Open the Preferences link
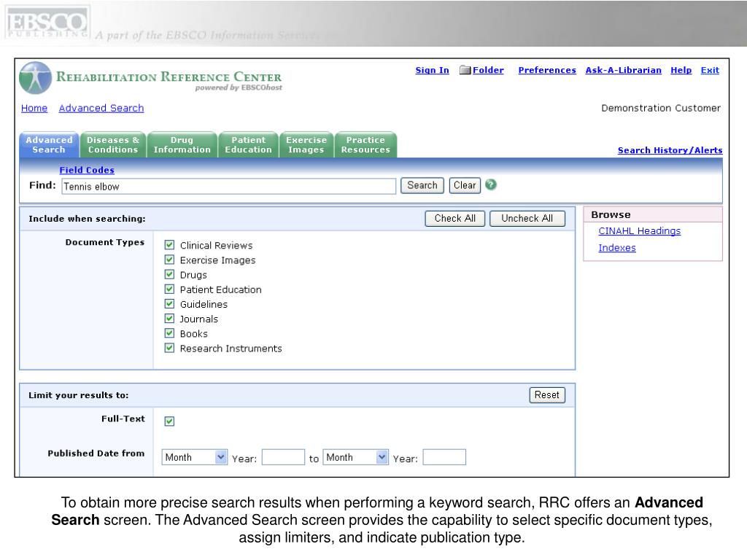 (x=547, y=70)
